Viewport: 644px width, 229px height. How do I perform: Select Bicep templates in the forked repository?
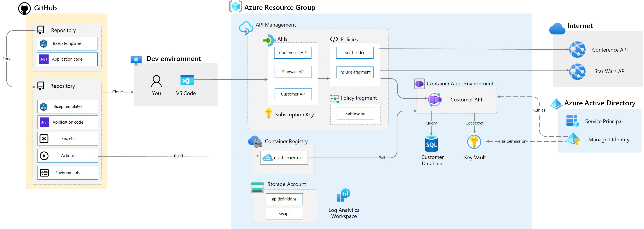68,106
